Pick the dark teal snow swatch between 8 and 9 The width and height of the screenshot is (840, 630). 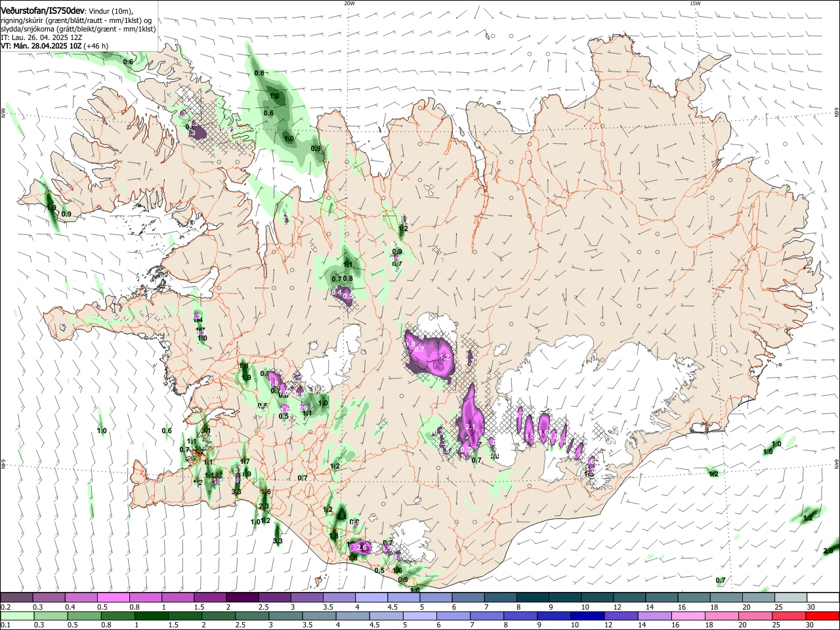pos(533,597)
